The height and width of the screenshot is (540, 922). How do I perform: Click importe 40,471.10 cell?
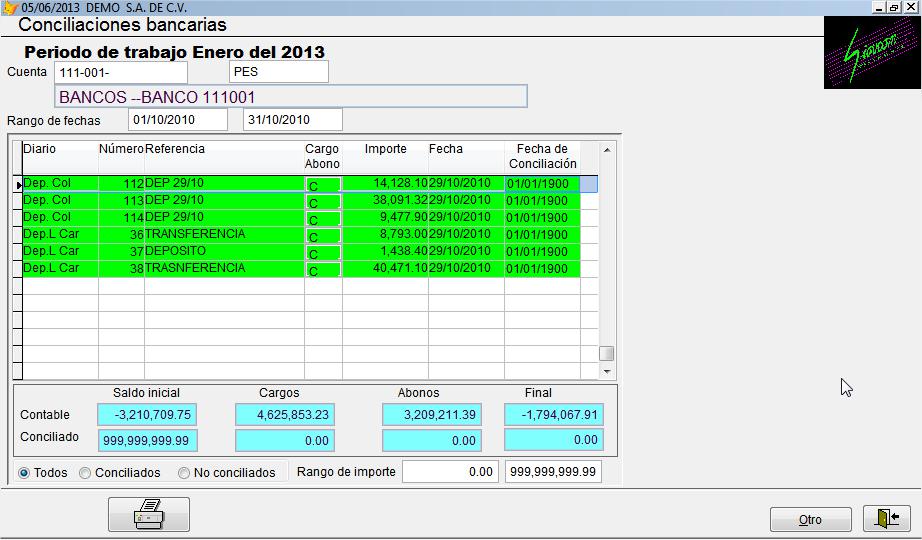[385, 269]
